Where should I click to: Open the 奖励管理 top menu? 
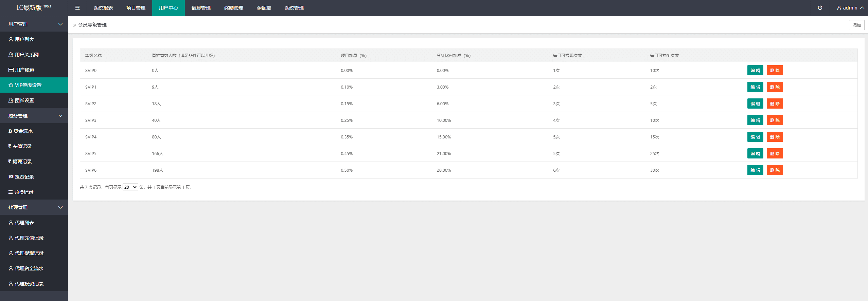[234, 8]
